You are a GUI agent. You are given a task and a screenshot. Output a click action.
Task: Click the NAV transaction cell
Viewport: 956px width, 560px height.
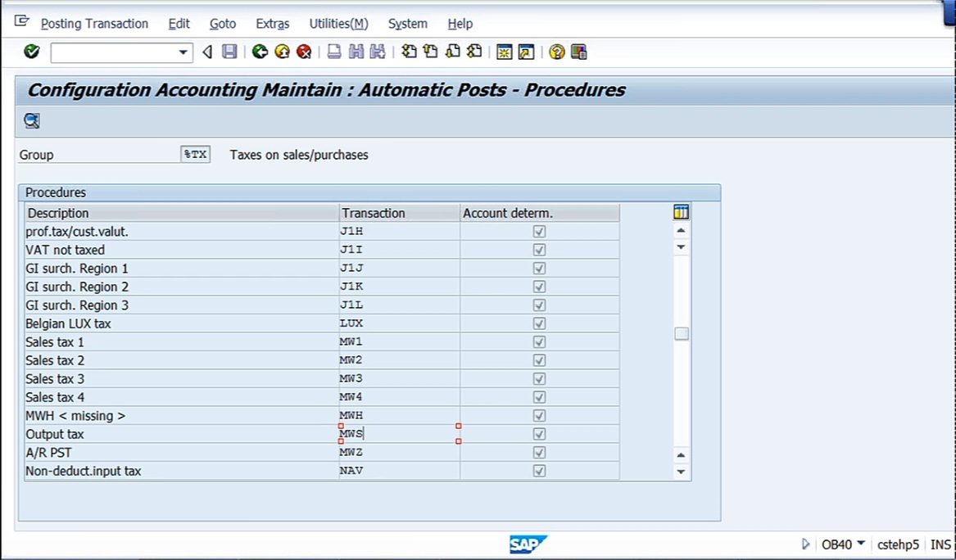pyautogui.click(x=399, y=471)
